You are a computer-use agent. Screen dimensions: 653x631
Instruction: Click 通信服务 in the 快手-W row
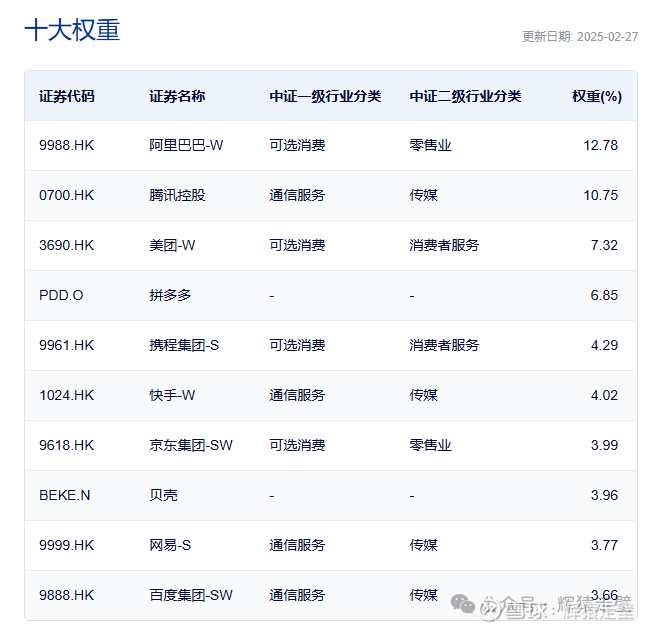coord(297,395)
